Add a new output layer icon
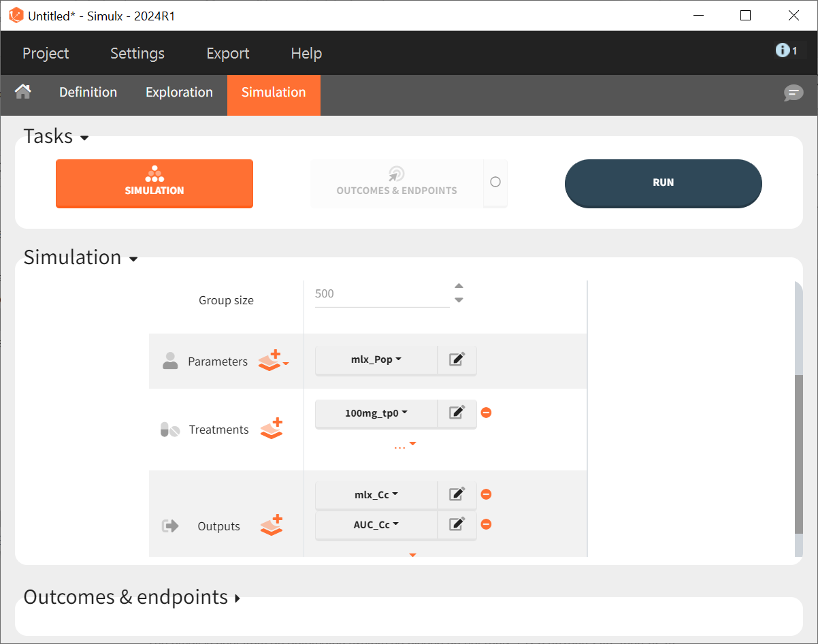 pos(272,526)
